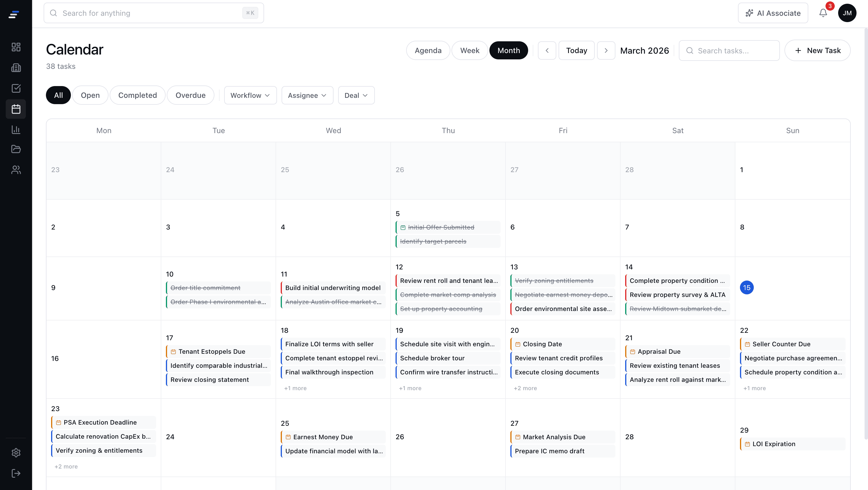This screenshot has width=868, height=490.
Task: Open Review existing tenant leases task
Action: point(678,366)
